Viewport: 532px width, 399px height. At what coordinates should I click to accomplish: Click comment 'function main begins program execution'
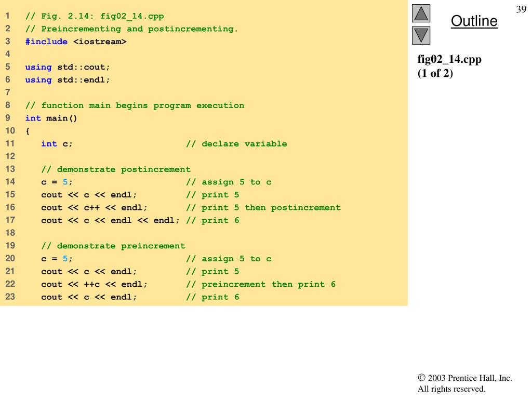142,105
